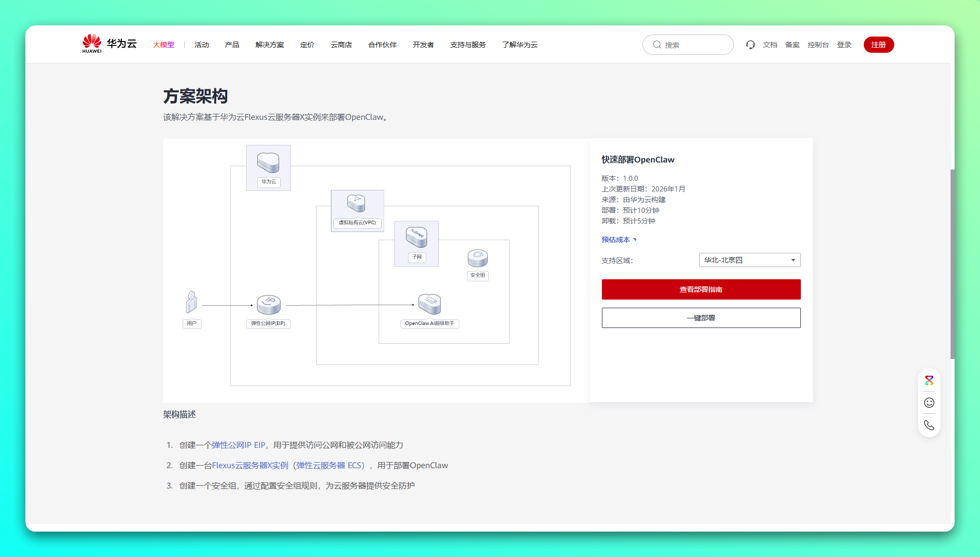
Task: Click the OpenClaw AI assistant server icon
Action: click(x=429, y=304)
